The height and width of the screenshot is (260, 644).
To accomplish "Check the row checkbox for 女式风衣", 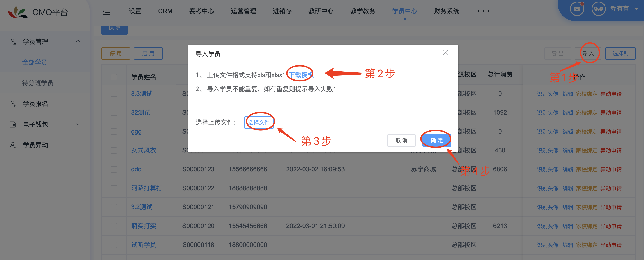I will tap(114, 150).
